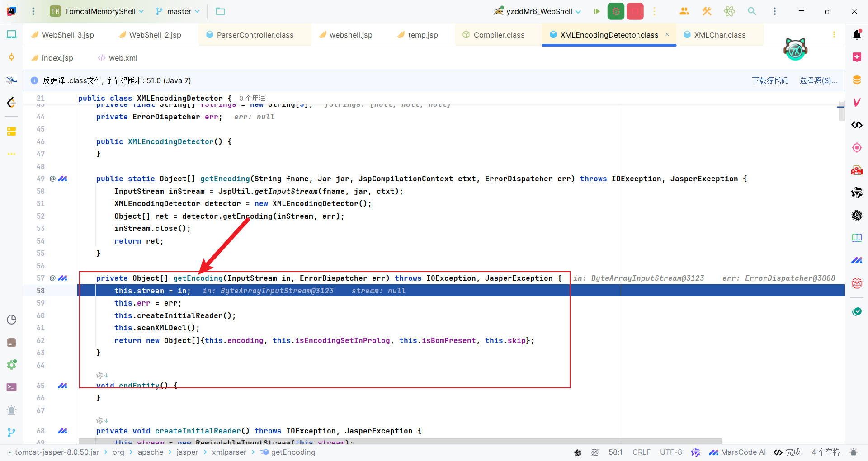Click caret position 58:1 indicator
This screenshot has height=461, width=868.
(x=615, y=452)
